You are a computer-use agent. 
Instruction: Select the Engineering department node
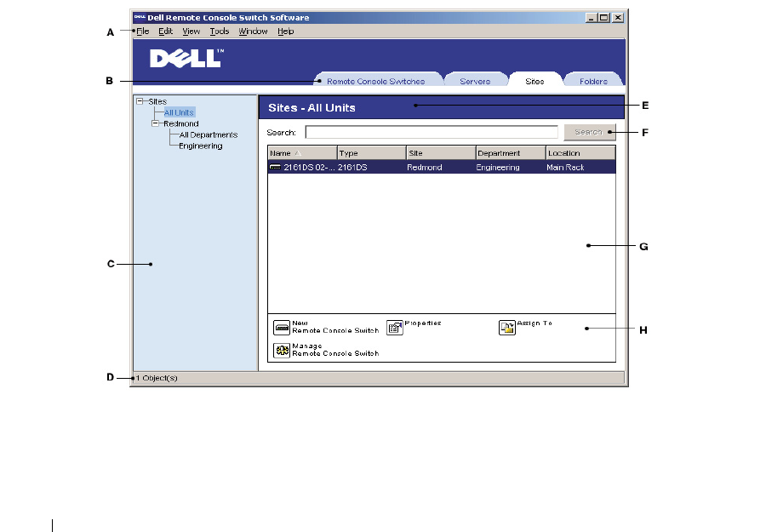pos(200,146)
